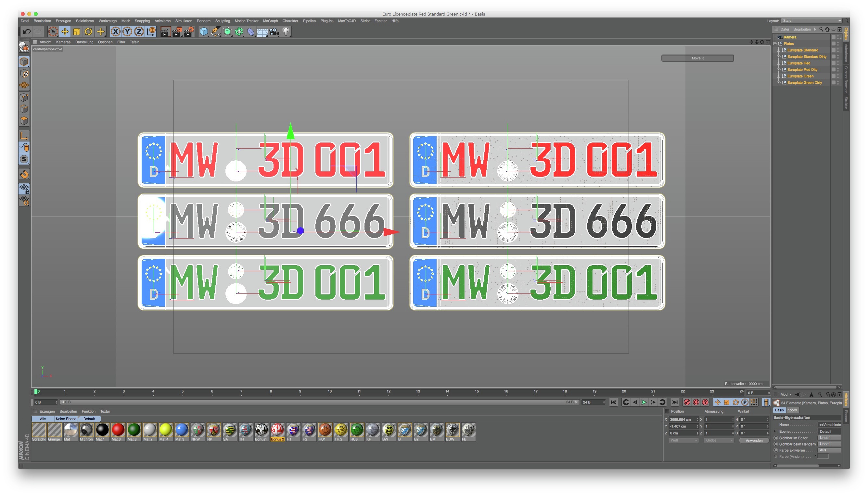Click the spline pen tool icon
Viewport: 868px width, 495px height.
click(215, 31)
